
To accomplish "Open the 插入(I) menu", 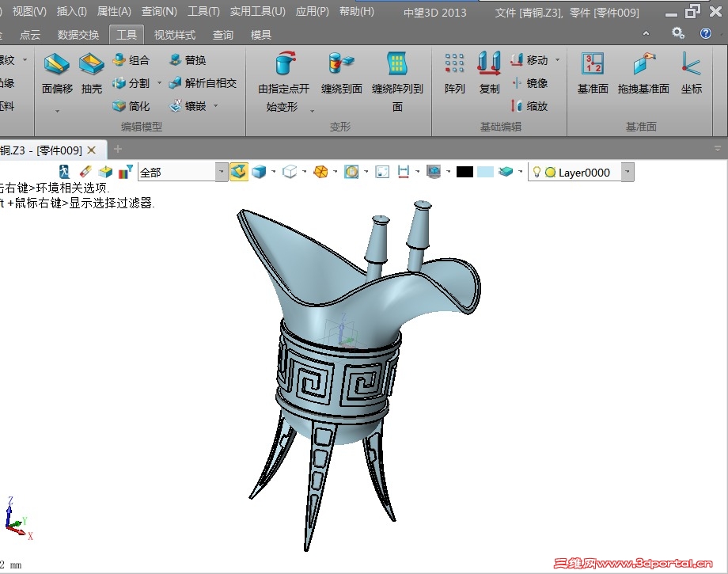I will [71, 12].
